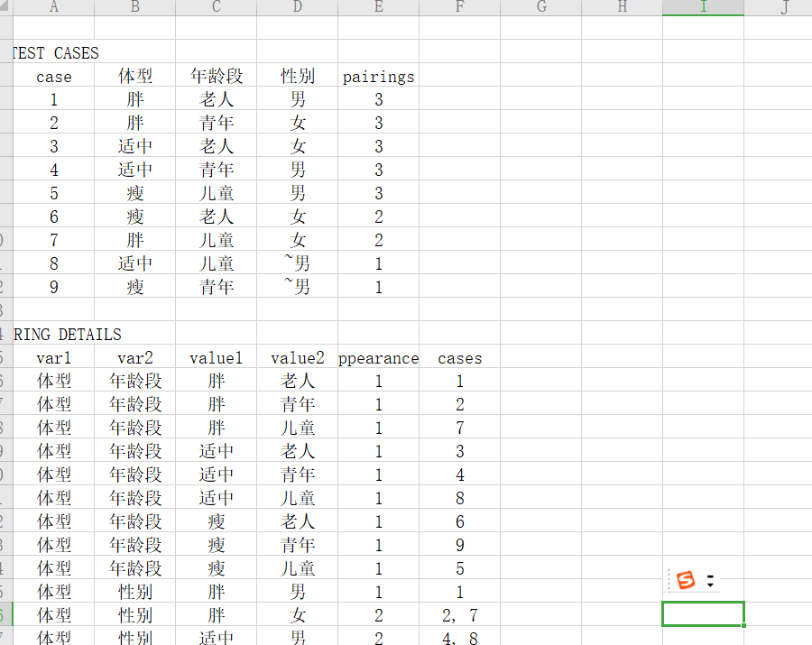This screenshot has width=812, height=645.
Task: Click '~男' in case 8 row
Action: pyautogui.click(x=298, y=263)
